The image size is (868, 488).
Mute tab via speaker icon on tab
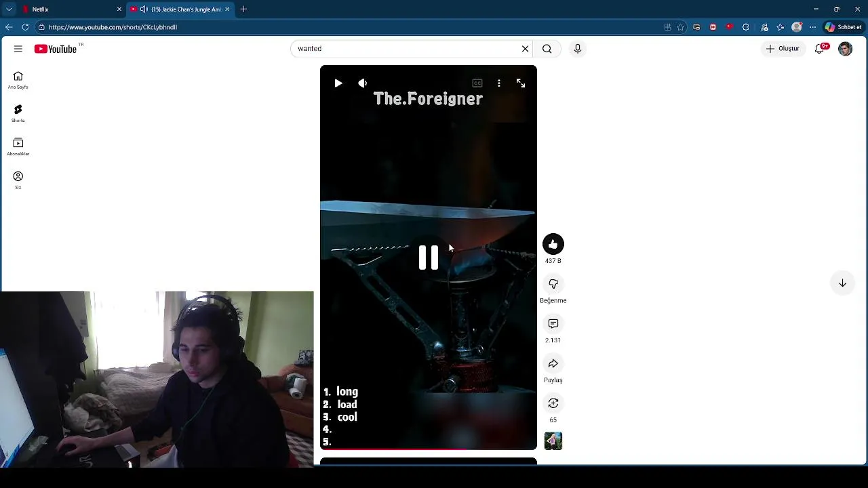pyautogui.click(x=144, y=9)
